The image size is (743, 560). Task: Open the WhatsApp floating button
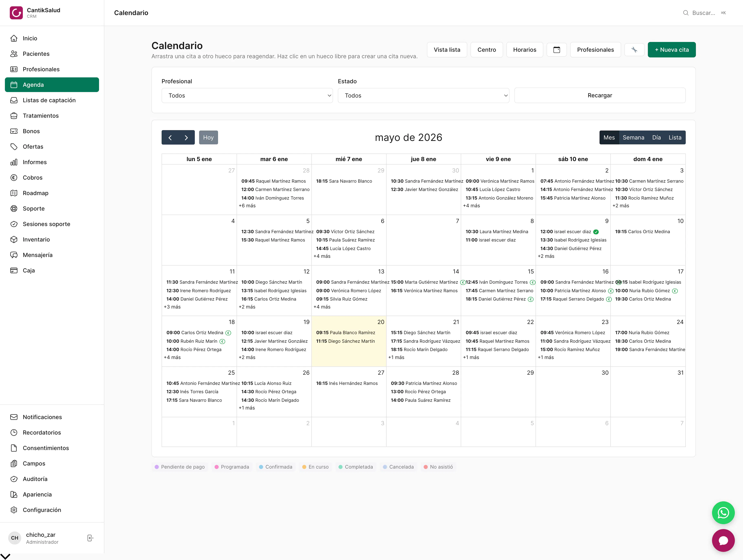(723, 513)
